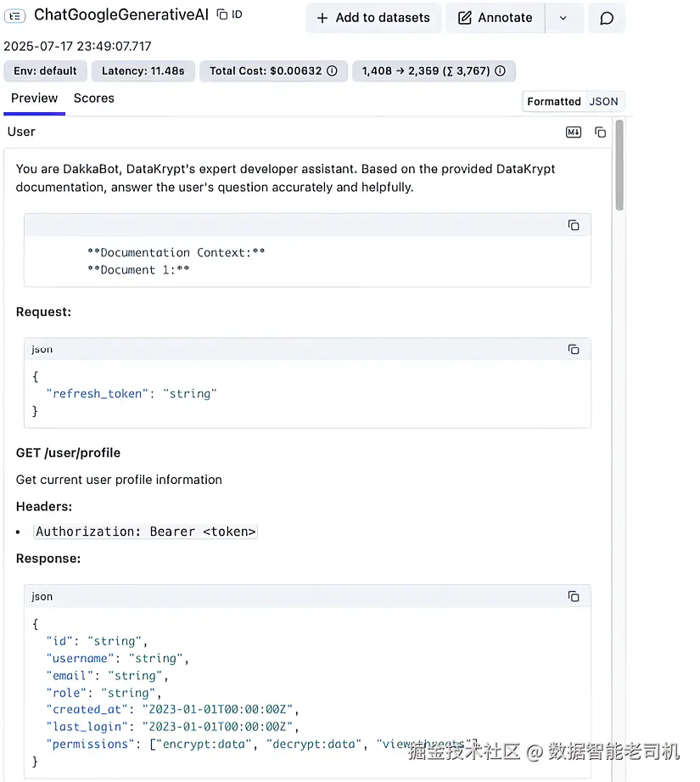
Task: Copy the refresh_token JSON block
Action: click(574, 349)
